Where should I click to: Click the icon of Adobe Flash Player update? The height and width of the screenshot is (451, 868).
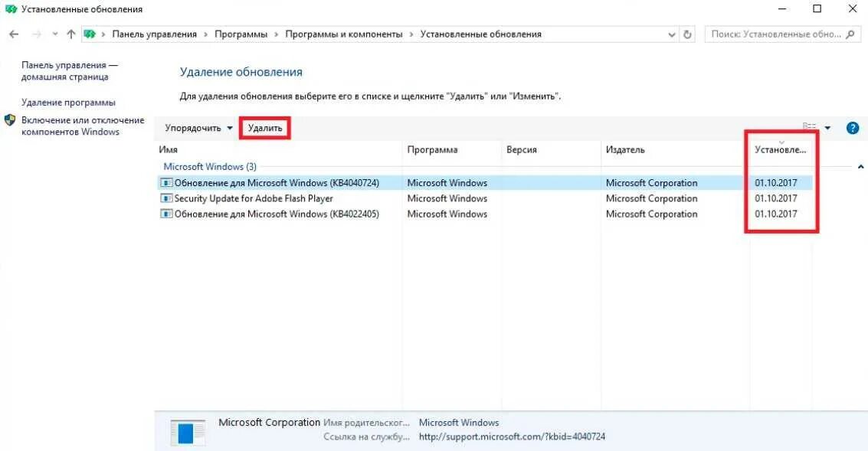tap(166, 198)
